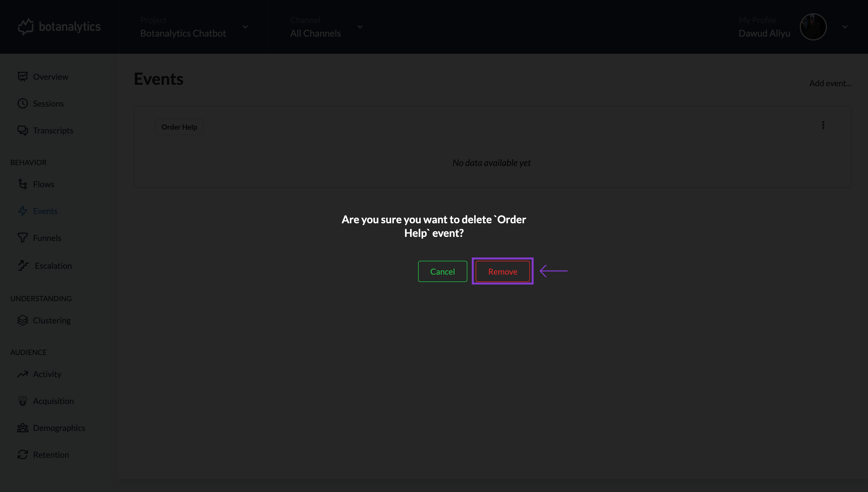Toggle the Demographics section in sidebar
Image resolution: width=868 pixels, height=492 pixels.
58,428
